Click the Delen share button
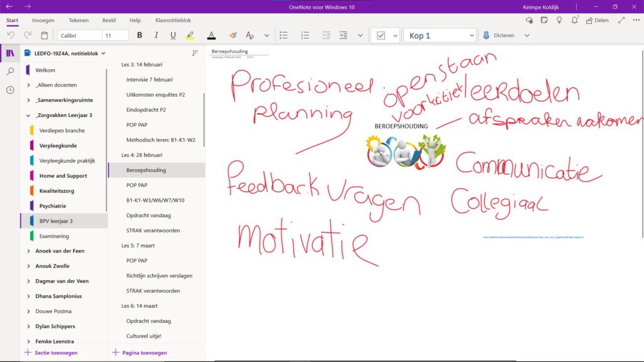644x362 pixels. coord(597,21)
